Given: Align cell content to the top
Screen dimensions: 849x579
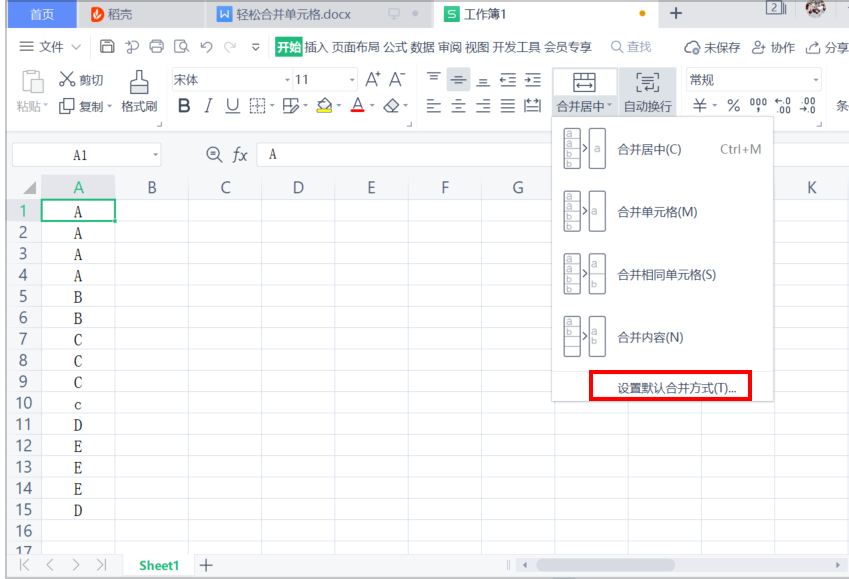Looking at the screenshot, I should click(434, 80).
